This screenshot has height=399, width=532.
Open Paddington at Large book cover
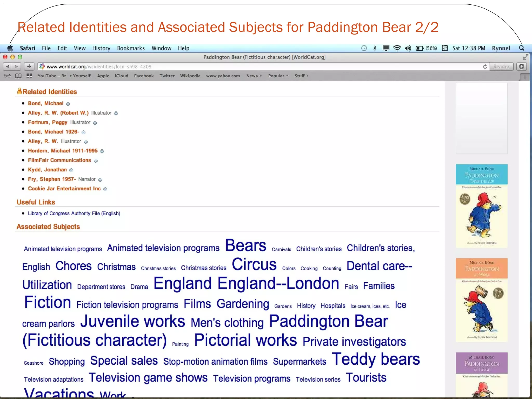pos(482,375)
